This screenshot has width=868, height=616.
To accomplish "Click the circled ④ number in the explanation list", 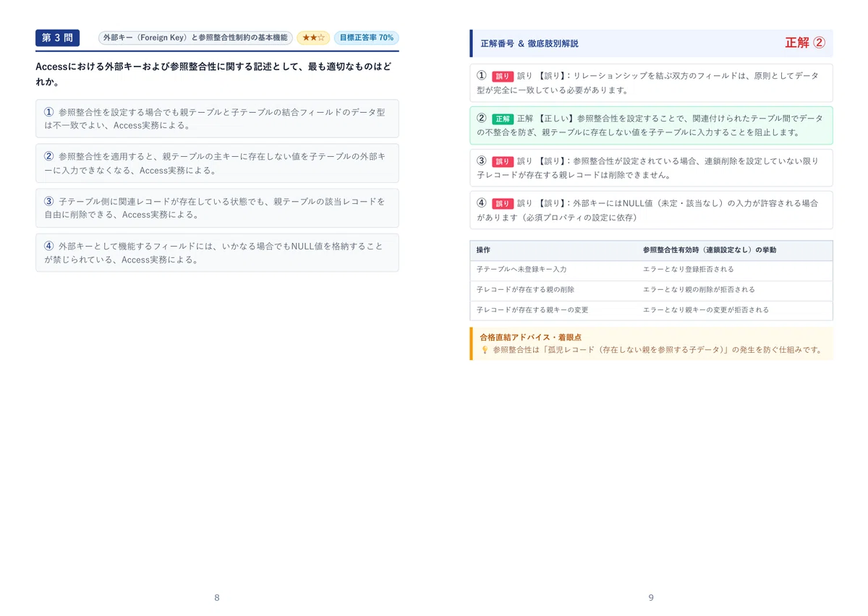I will pyautogui.click(x=482, y=203).
